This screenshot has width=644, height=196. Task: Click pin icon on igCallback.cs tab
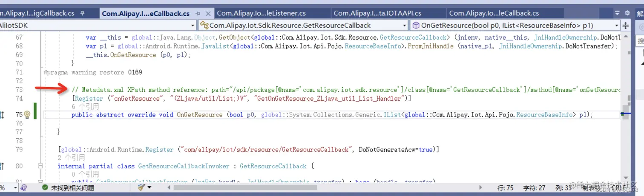(82, 13)
